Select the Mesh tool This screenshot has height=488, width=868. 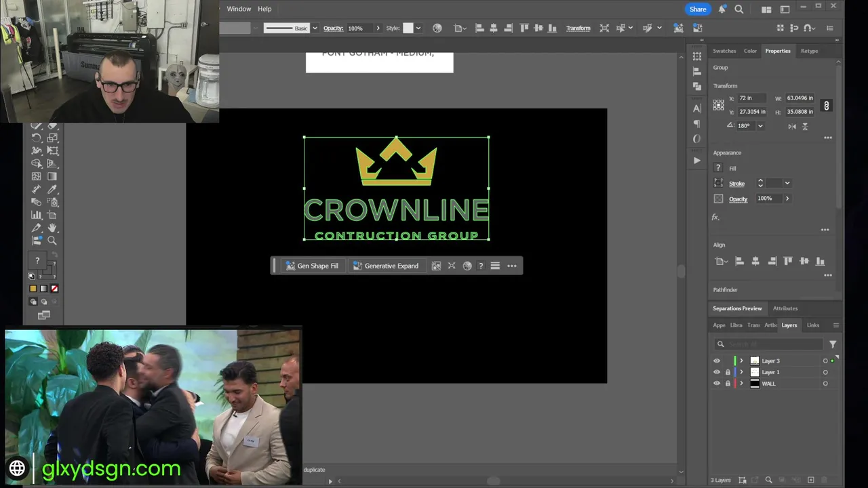click(37, 176)
